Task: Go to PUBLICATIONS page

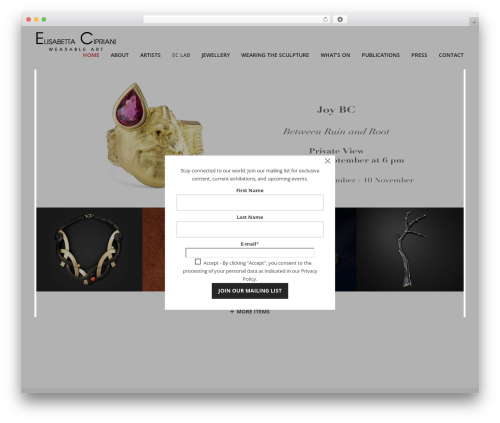Action: tap(381, 55)
